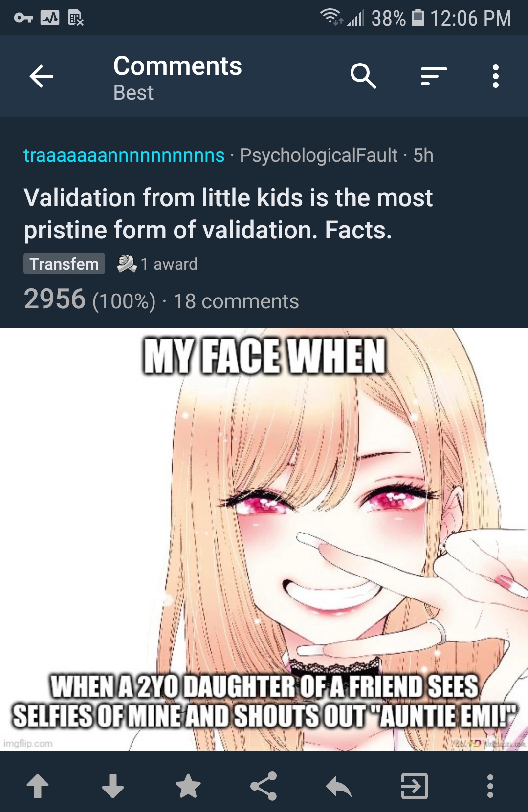
Task: Upvote the post with the up arrow
Action: [38, 786]
